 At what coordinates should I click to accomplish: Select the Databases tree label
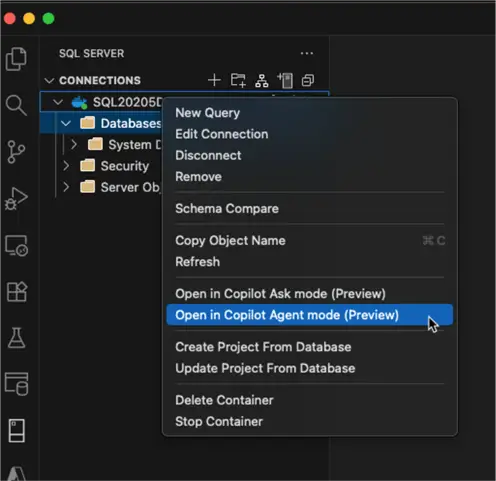[x=131, y=124]
